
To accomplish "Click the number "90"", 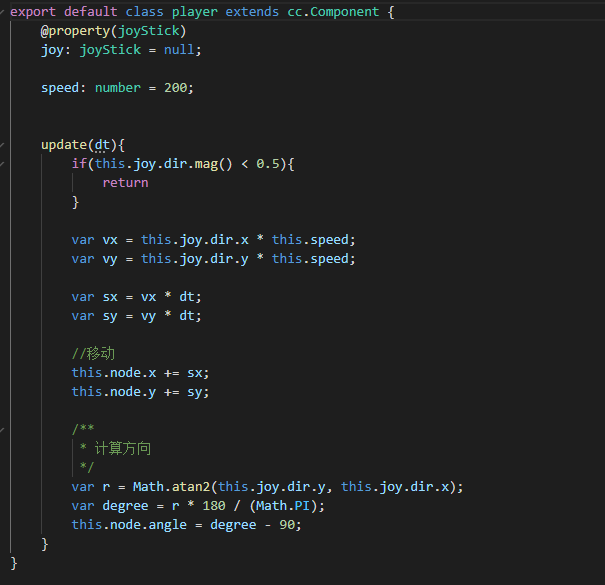I will (x=287, y=525).
